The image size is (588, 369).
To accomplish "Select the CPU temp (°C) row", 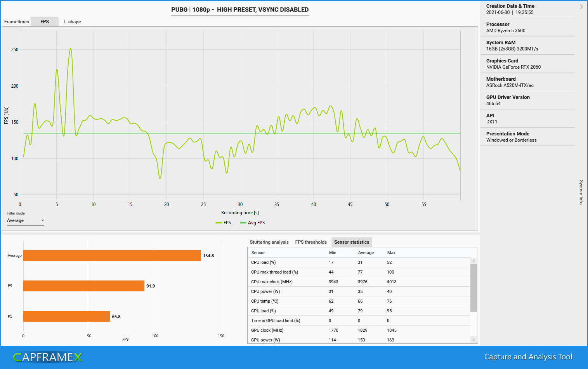I will point(359,301).
